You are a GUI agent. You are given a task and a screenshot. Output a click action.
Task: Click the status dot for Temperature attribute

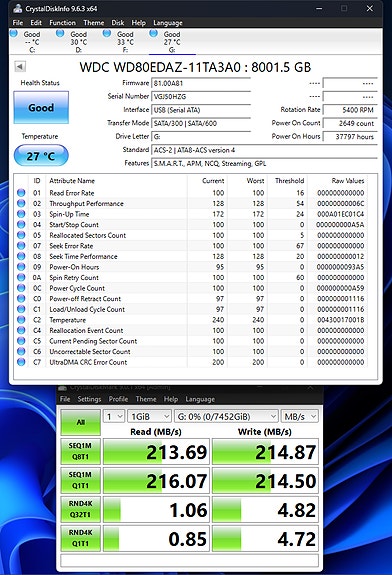pos(21,320)
